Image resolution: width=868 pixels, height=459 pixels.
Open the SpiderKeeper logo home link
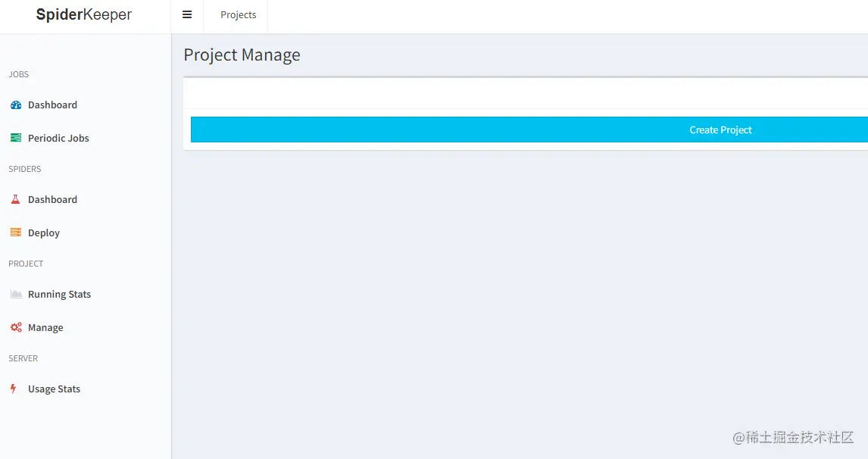click(83, 14)
